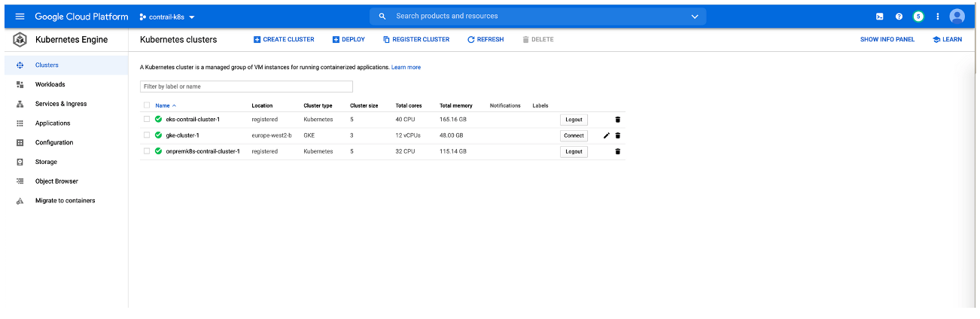Delete eks-contrail-cluster-1 using trash icon

coord(618,120)
